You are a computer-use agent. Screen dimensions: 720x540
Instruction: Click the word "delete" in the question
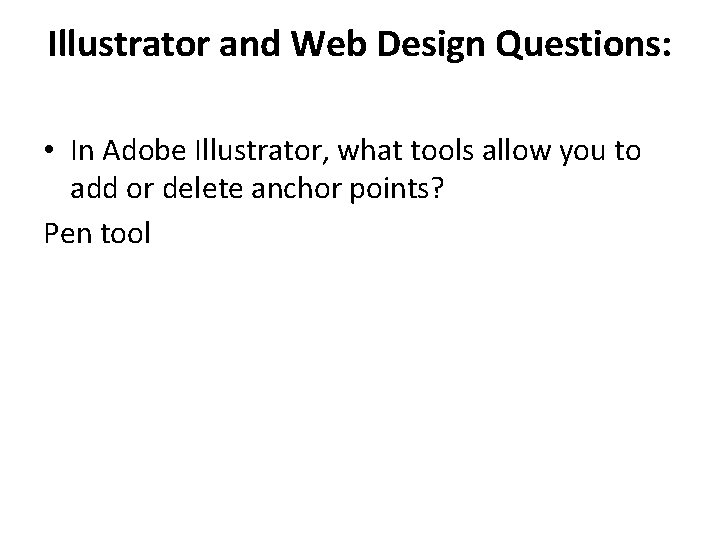202,188
